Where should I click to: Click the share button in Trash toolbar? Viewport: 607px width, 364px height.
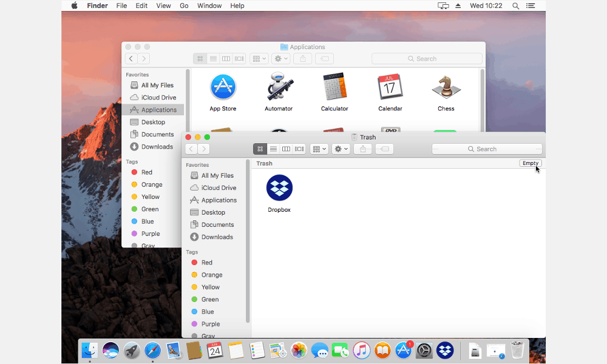coord(363,149)
